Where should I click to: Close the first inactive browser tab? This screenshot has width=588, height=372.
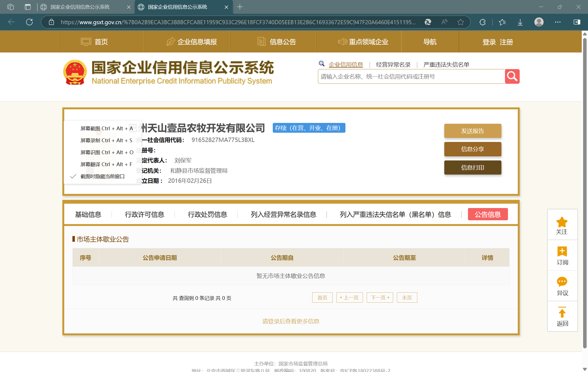(129, 7)
